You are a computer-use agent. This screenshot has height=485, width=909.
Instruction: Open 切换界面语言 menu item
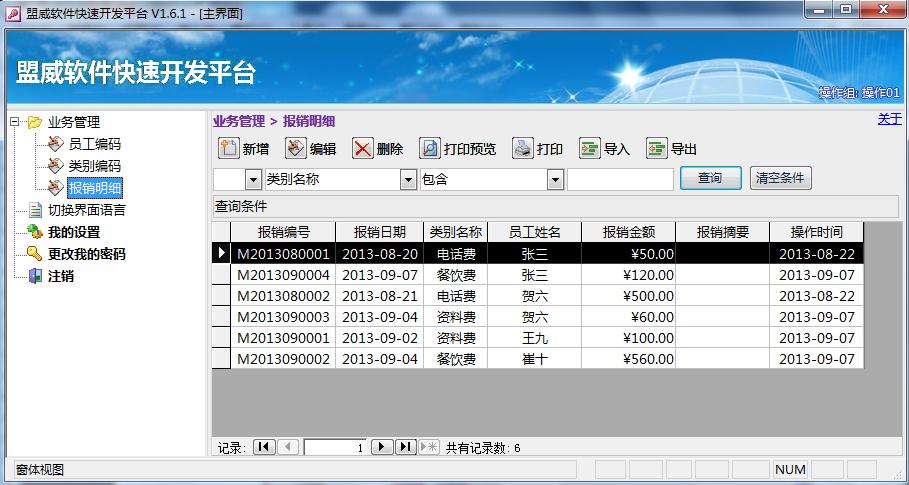pyautogui.click(x=86, y=210)
